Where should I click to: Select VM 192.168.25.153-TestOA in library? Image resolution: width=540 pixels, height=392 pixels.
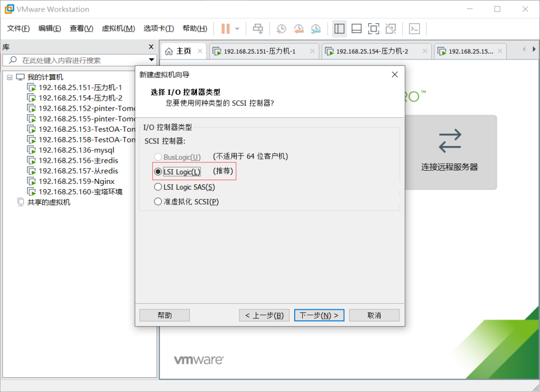(81, 129)
